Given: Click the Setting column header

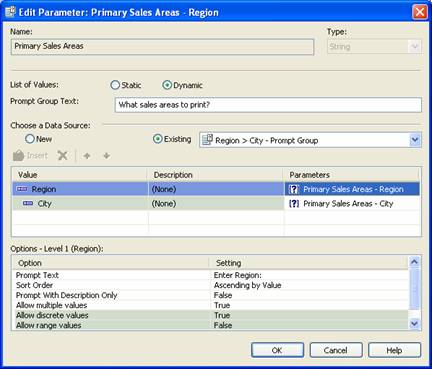Looking at the screenshot, I should point(309,263).
